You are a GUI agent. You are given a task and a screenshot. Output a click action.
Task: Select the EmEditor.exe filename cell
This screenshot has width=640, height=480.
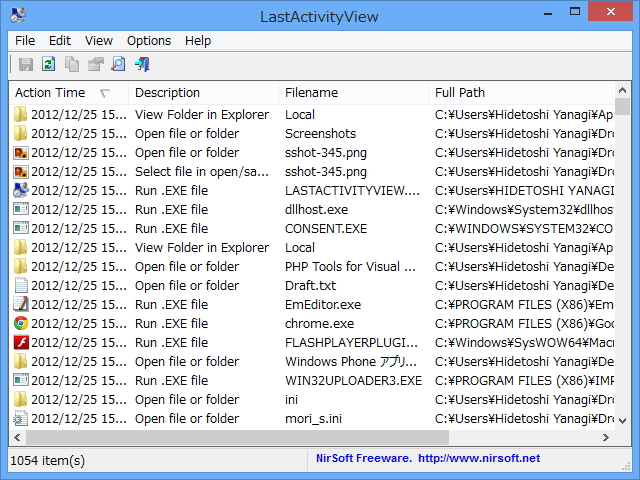[323, 304]
